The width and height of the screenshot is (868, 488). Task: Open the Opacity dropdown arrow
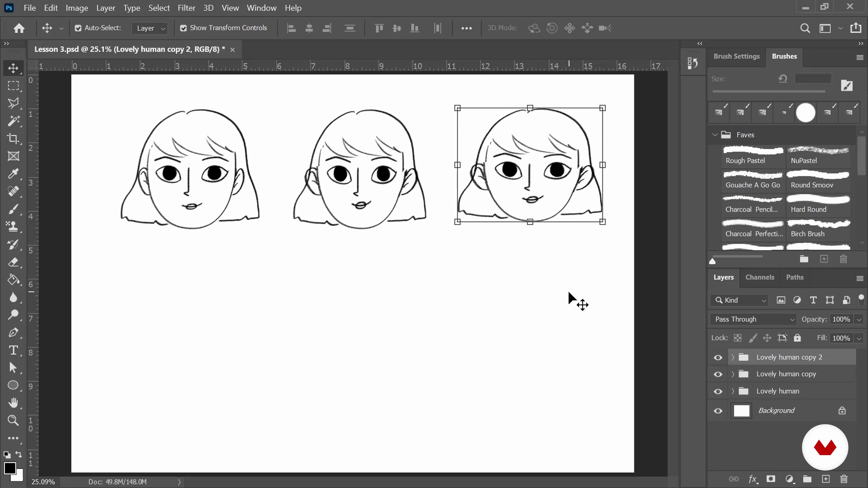pyautogui.click(x=859, y=319)
